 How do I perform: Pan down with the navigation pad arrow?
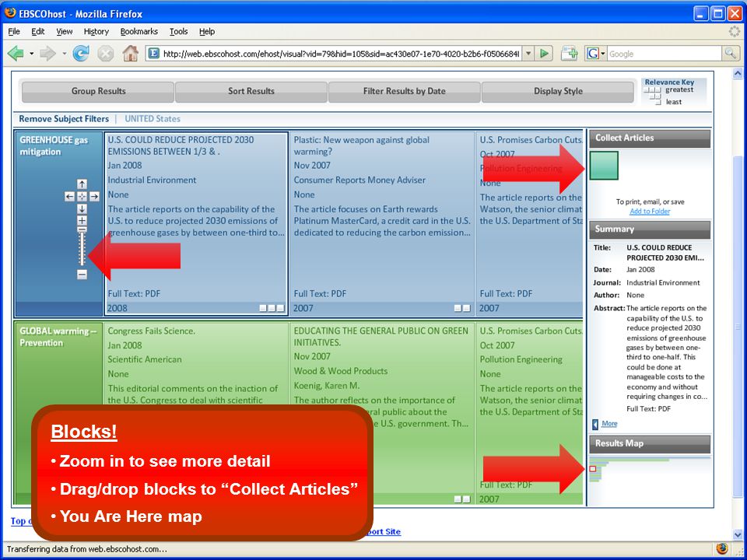pos(82,208)
